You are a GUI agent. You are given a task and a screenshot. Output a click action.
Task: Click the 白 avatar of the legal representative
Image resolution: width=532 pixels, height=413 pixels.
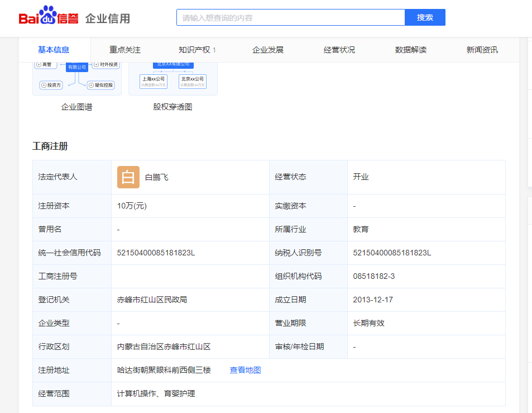pyautogui.click(x=128, y=177)
